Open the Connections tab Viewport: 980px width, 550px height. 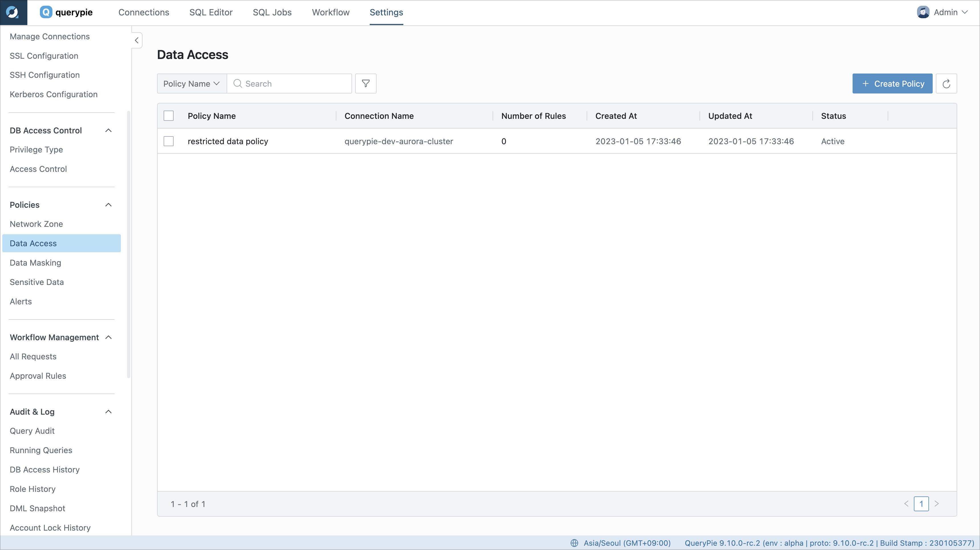pyautogui.click(x=144, y=12)
